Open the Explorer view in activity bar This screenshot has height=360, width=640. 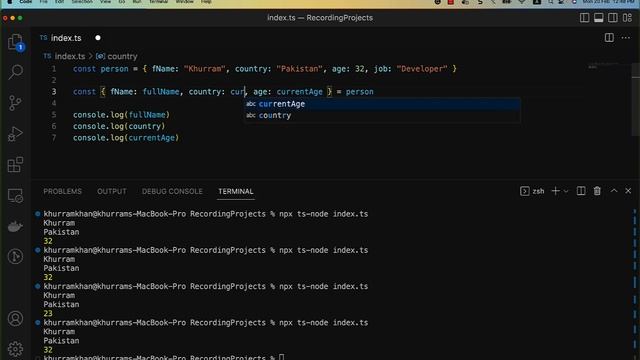16,42
